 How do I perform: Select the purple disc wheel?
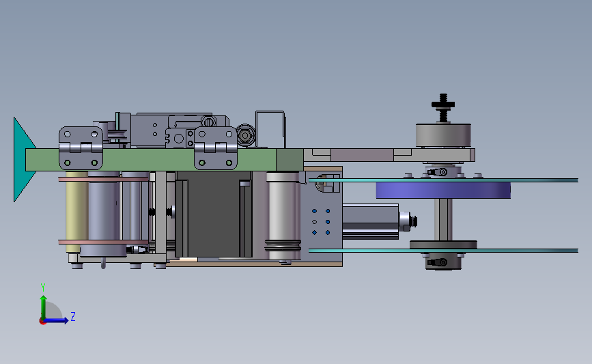[443, 191]
